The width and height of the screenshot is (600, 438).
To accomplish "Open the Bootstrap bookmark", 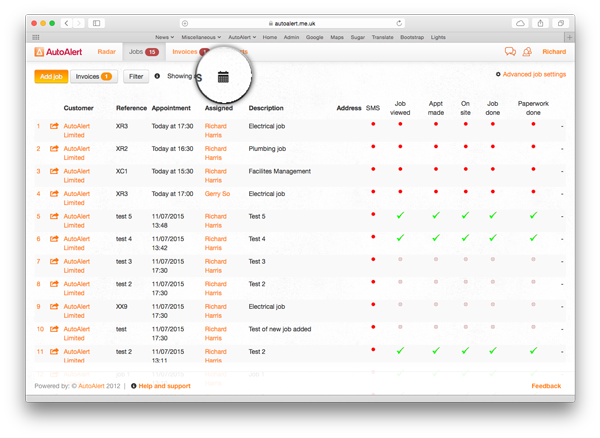I will click(x=412, y=37).
